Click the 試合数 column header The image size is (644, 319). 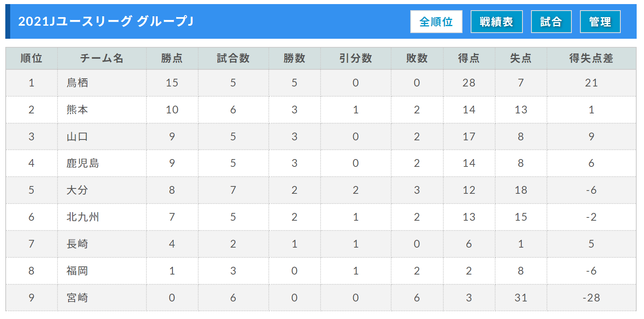pyautogui.click(x=233, y=58)
